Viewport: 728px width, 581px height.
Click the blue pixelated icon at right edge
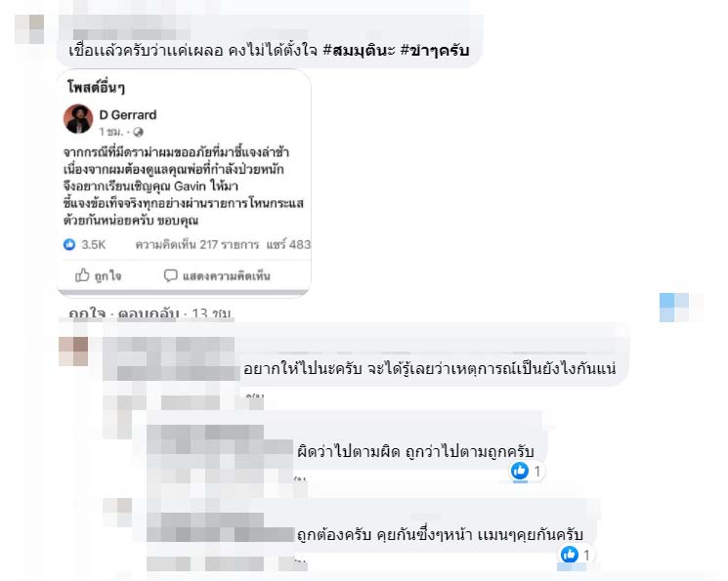click(x=674, y=308)
